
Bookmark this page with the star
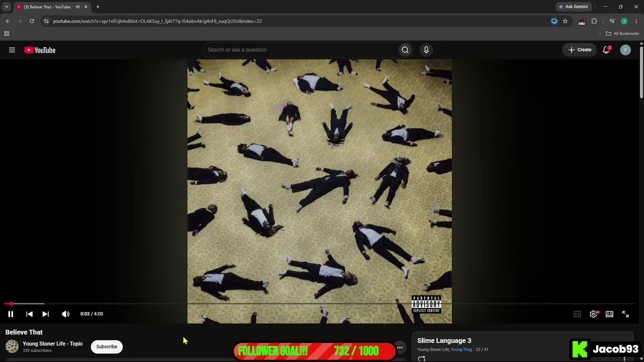(565, 21)
